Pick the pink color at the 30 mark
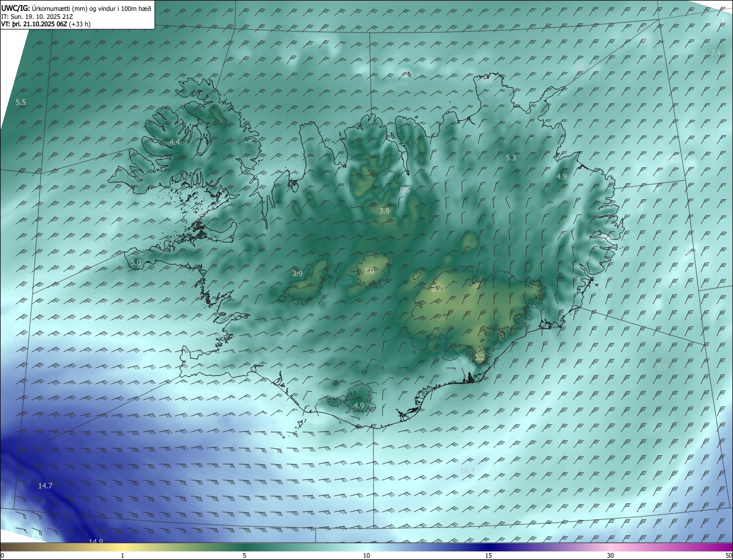 coord(610,547)
